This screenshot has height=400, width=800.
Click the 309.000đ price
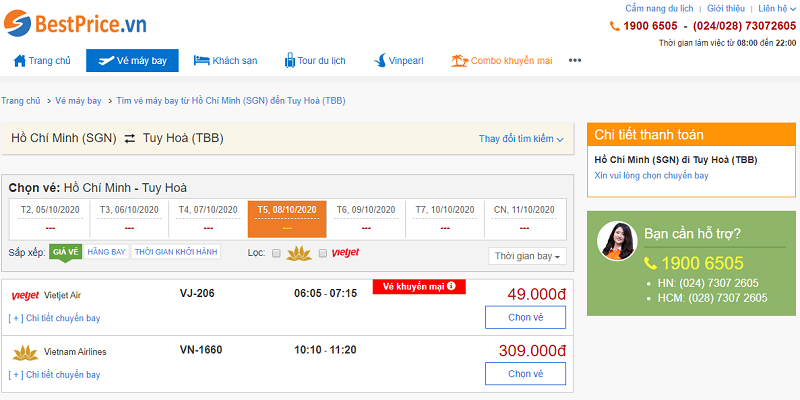(x=533, y=351)
